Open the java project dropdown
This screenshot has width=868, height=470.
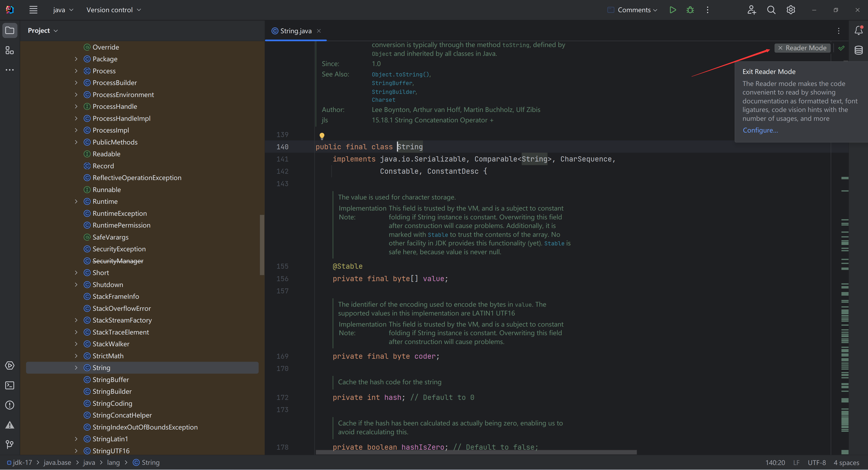tap(63, 10)
